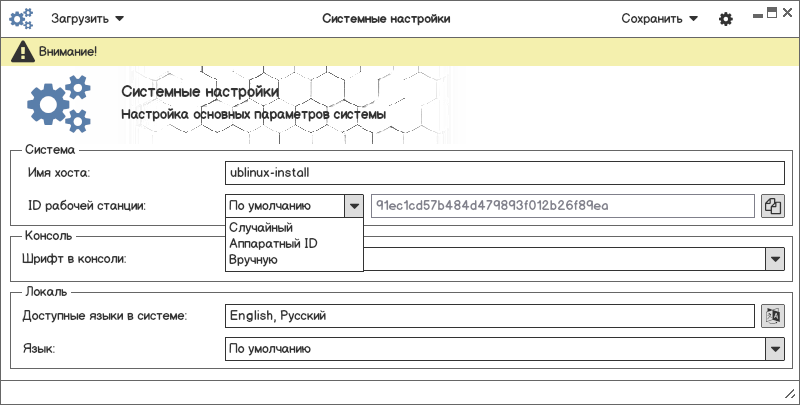Click the large blue gears header icon
This screenshot has width=800, height=405.
[x=59, y=104]
